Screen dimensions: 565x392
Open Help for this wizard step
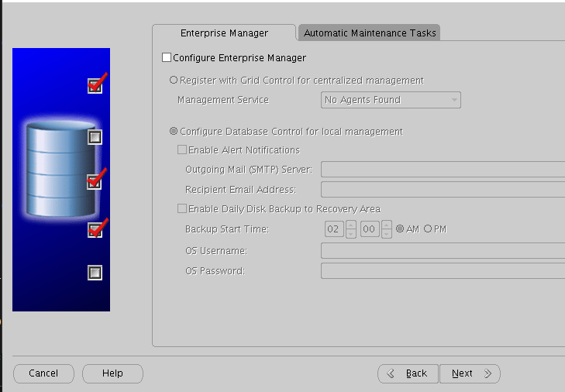(112, 373)
